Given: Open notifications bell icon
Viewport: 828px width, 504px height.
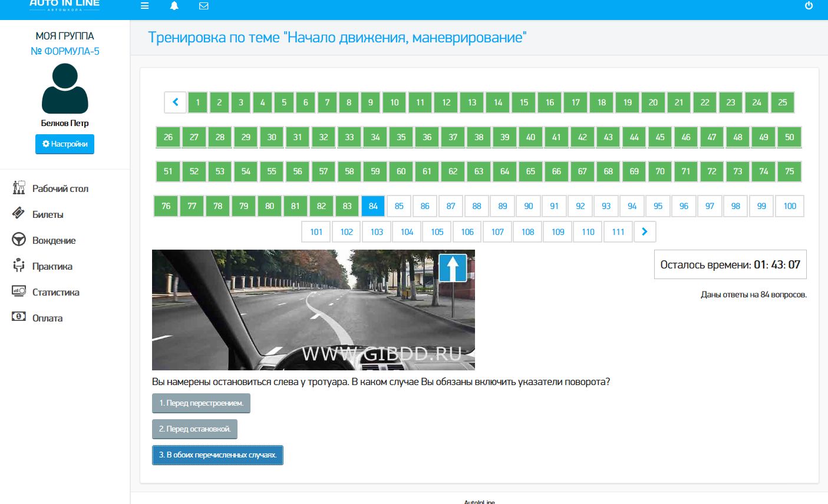Looking at the screenshot, I should pos(174,6).
